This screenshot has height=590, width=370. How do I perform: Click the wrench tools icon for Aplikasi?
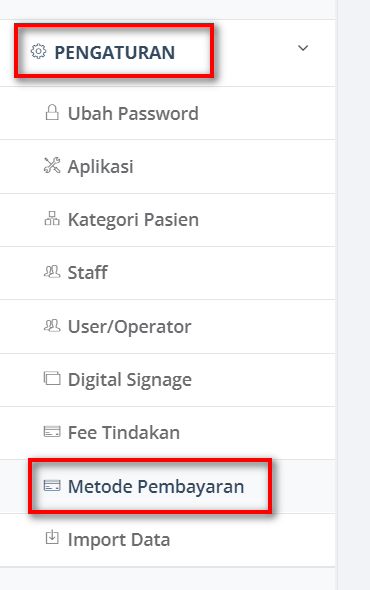[x=52, y=166]
